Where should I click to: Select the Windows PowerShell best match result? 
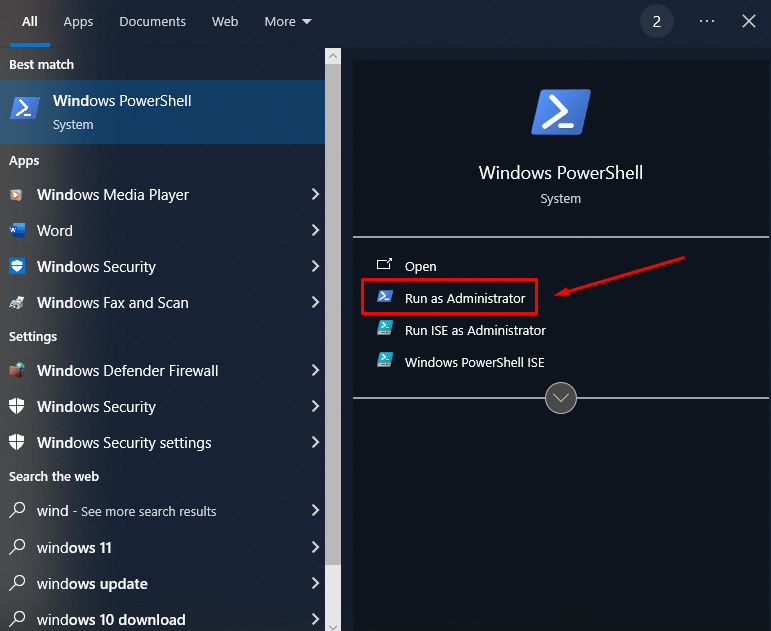coord(162,112)
